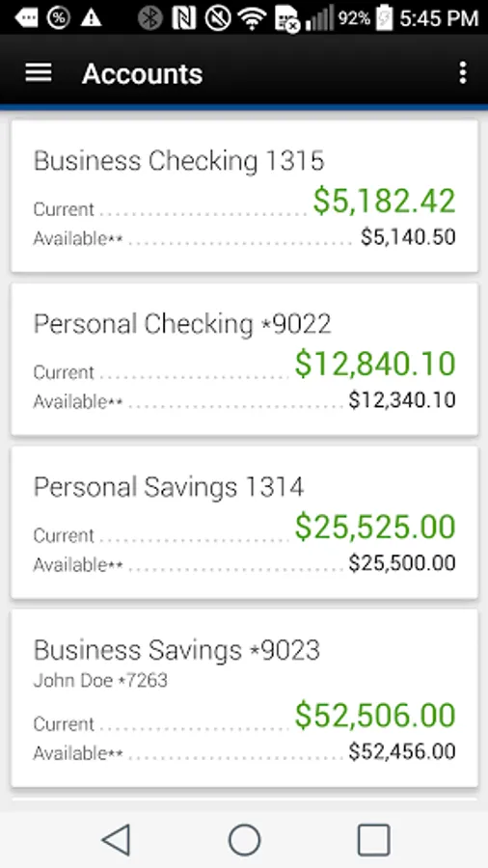Screen dimensions: 488x868
Task: Open the Personal Savings 1314 account
Action: pos(244,522)
